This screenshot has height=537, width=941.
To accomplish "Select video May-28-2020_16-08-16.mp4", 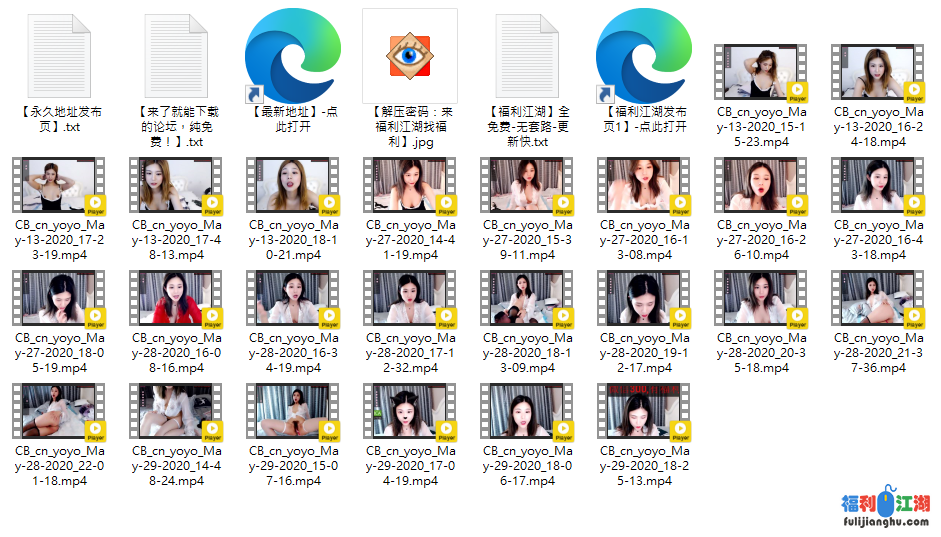I will 177,299.
